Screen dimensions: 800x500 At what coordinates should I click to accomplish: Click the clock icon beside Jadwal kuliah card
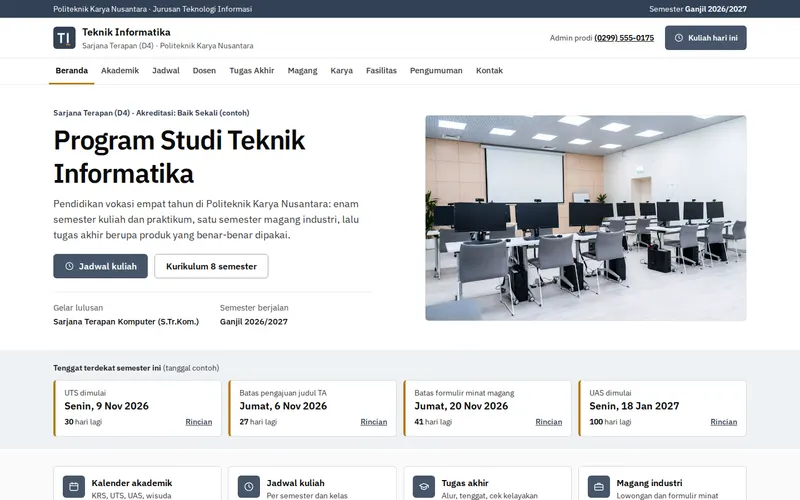tap(249, 487)
